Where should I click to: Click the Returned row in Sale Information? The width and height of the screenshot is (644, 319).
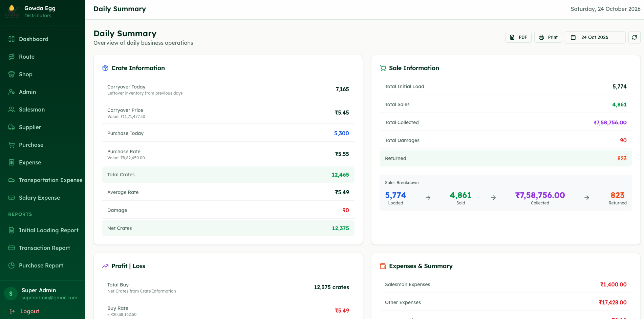point(506,158)
